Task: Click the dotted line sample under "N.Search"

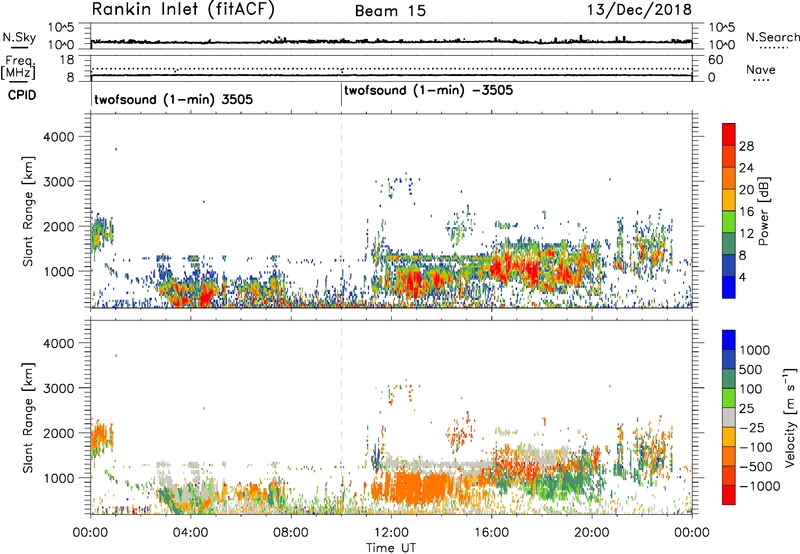Action: pyautogui.click(x=774, y=48)
